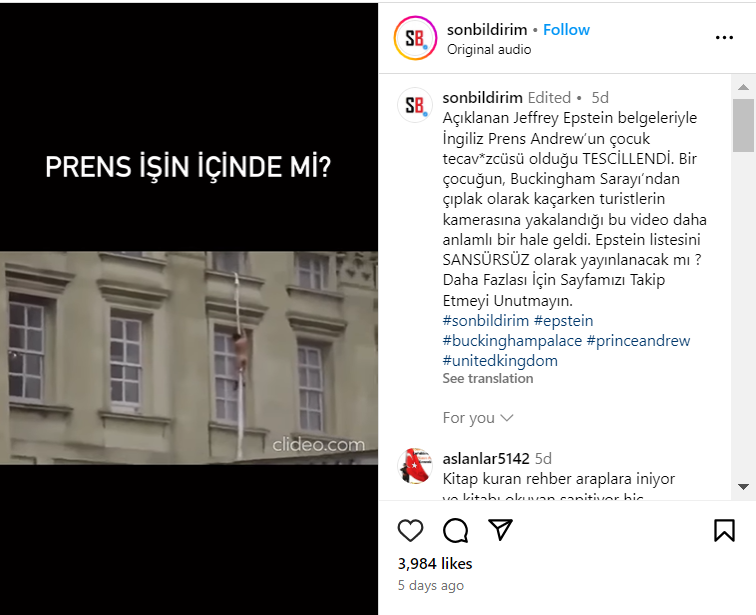Click the Original audio link

(489, 50)
